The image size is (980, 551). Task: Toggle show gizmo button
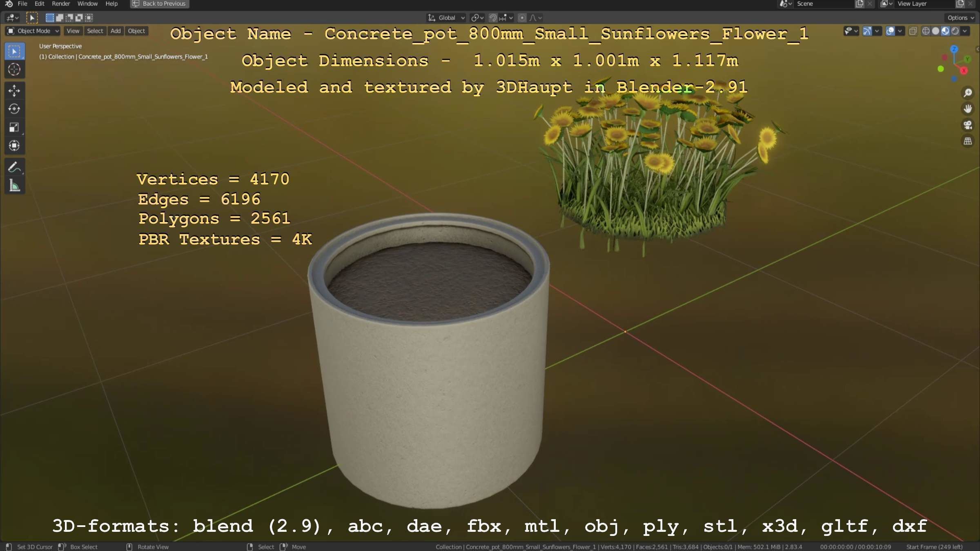(x=867, y=31)
